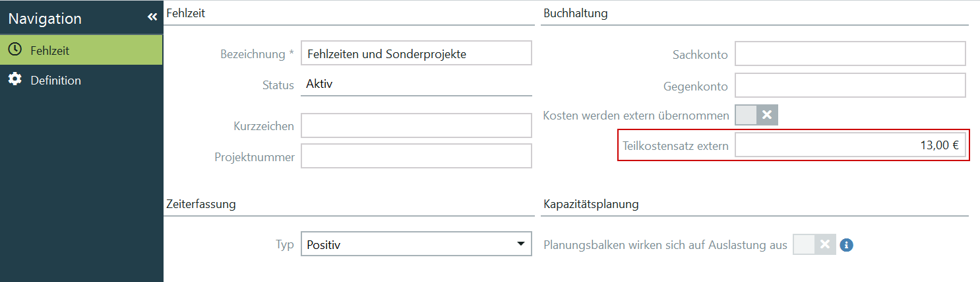Viewport: 980px width, 282px height.
Task: Enable 'Planungsbalken wirken sich auf Auslastung aus'
Action: coord(814,245)
